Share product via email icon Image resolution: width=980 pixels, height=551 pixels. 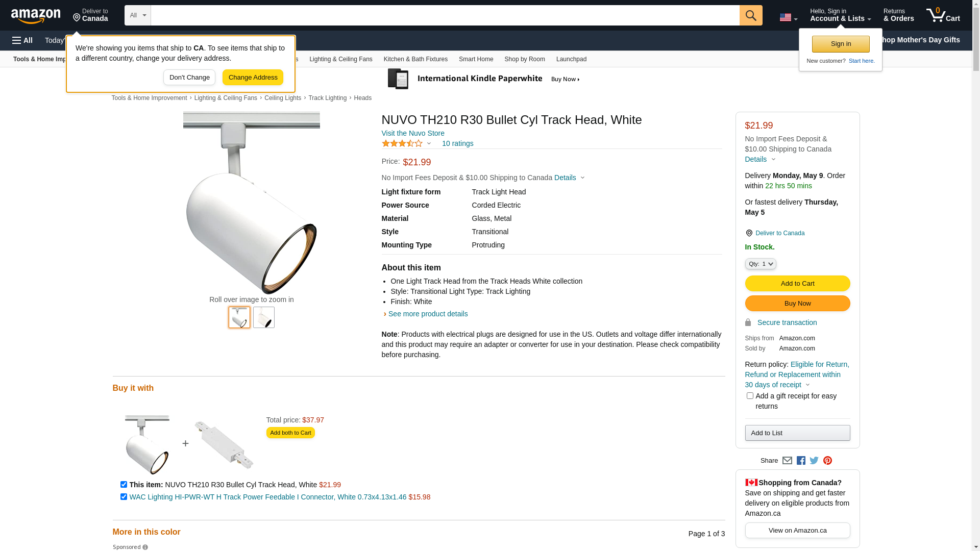[787, 461]
